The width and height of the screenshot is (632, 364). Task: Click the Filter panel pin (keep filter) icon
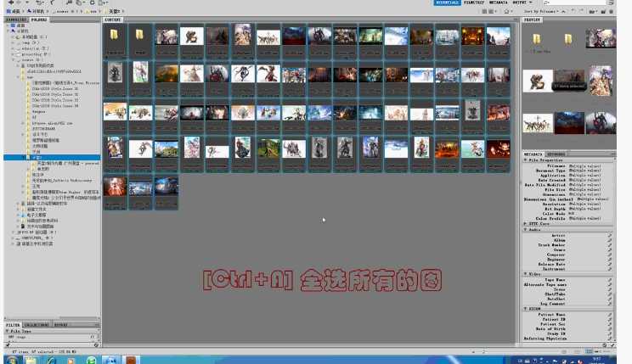(x=8, y=345)
